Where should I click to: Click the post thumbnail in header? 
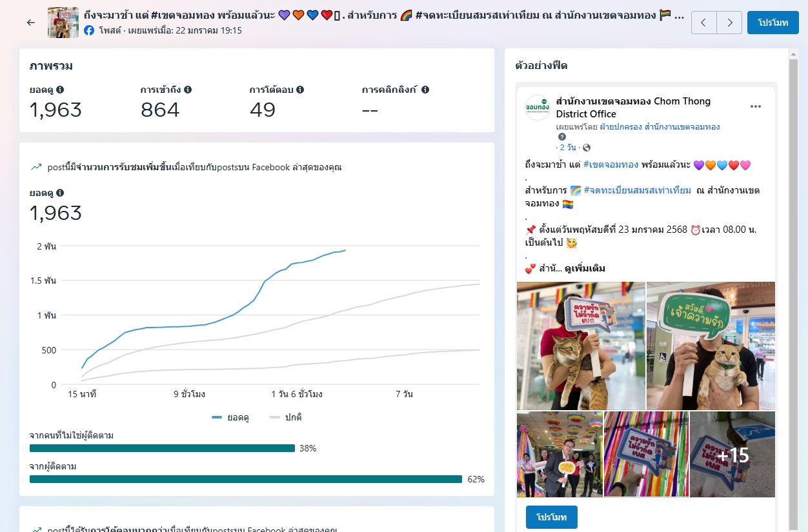tap(63, 23)
